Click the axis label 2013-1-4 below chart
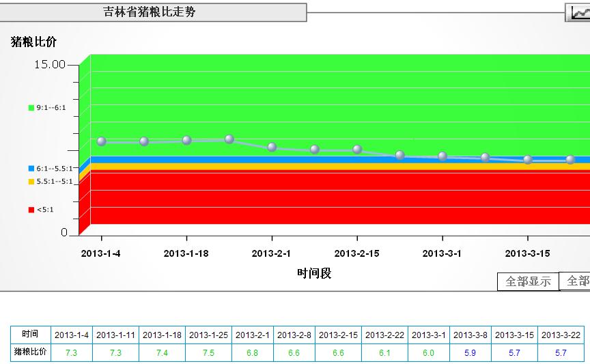This screenshot has height=364, width=590. [100, 253]
